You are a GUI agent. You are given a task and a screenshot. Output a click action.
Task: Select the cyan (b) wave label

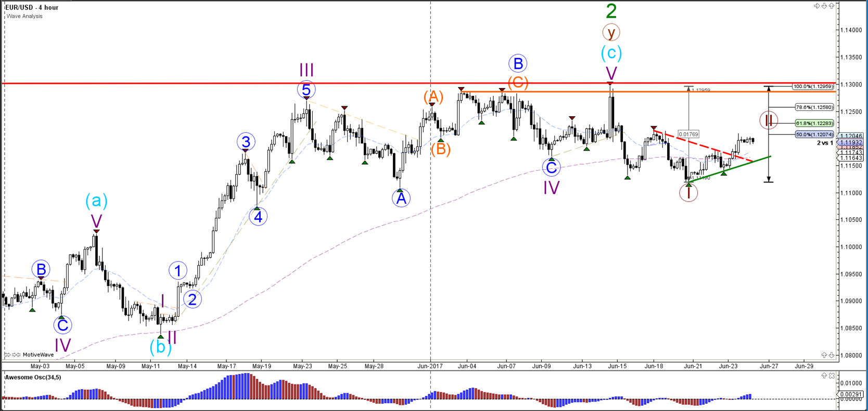click(160, 346)
